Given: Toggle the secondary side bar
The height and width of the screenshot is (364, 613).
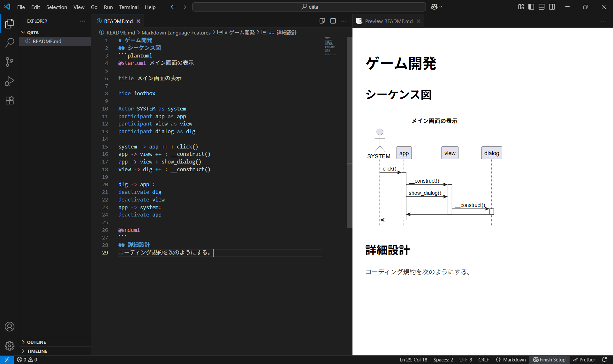Looking at the screenshot, I should pos(552,7).
